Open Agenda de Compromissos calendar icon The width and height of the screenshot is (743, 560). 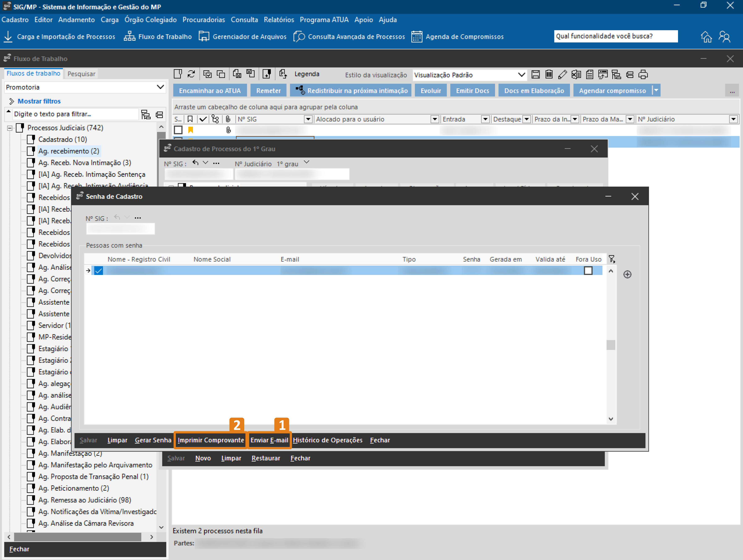(417, 37)
